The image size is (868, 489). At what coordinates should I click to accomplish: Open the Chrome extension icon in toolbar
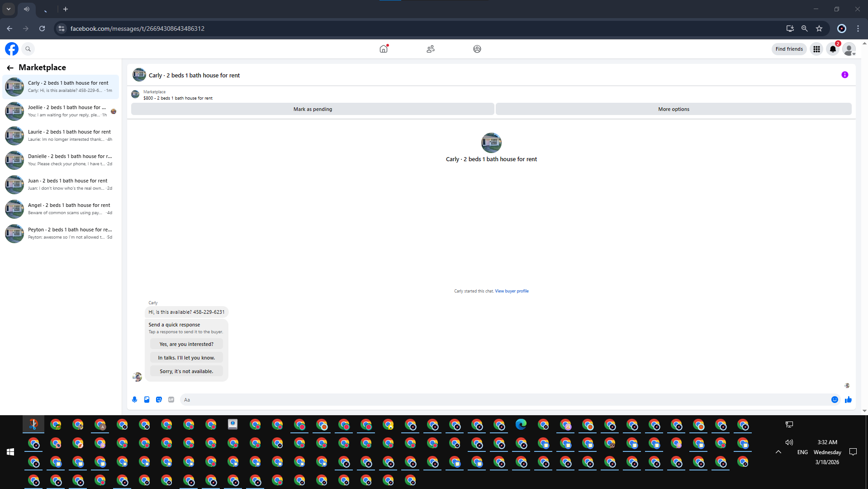[842, 29]
